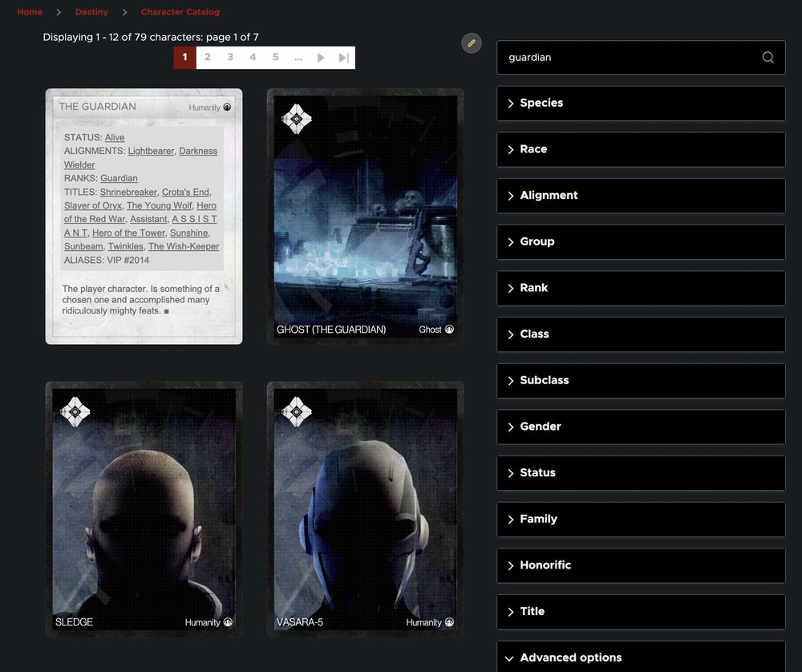
Task: Click the Ghost shell icon on Sledge card
Action: [x=75, y=411]
